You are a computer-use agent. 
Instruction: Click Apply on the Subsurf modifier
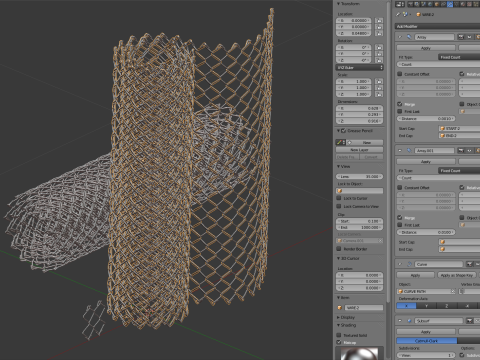tap(426, 332)
